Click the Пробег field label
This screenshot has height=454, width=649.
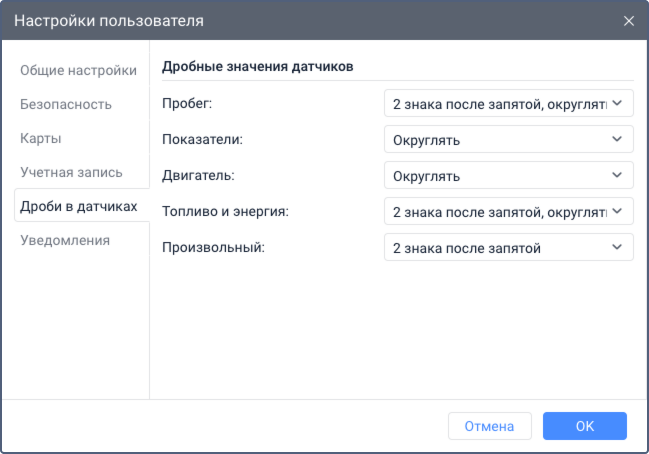pyautogui.click(x=187, y=103)
